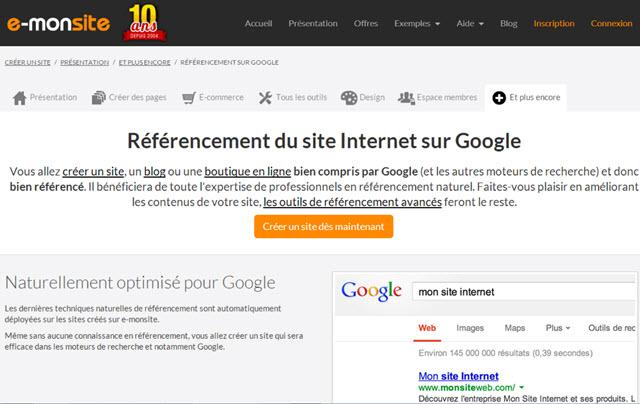Image resolution: width=640 pixels, height=404 pixels.
Task: Open the Et plus encore breadcrumb
Action: coord(144,62)
